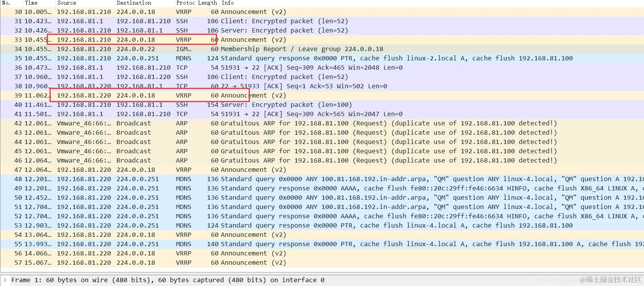Select packet 43 Gratuitous ARP row
Viewport: 644px width, 286px height.
(322, 133)
